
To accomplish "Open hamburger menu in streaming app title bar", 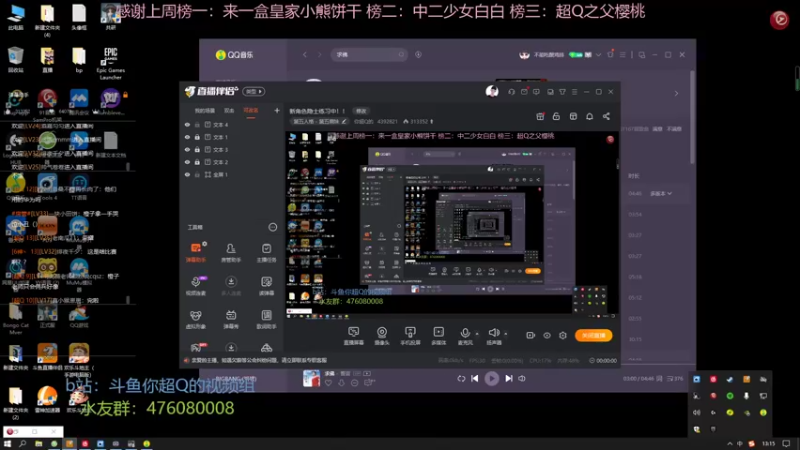I will [x=574, y=92].
